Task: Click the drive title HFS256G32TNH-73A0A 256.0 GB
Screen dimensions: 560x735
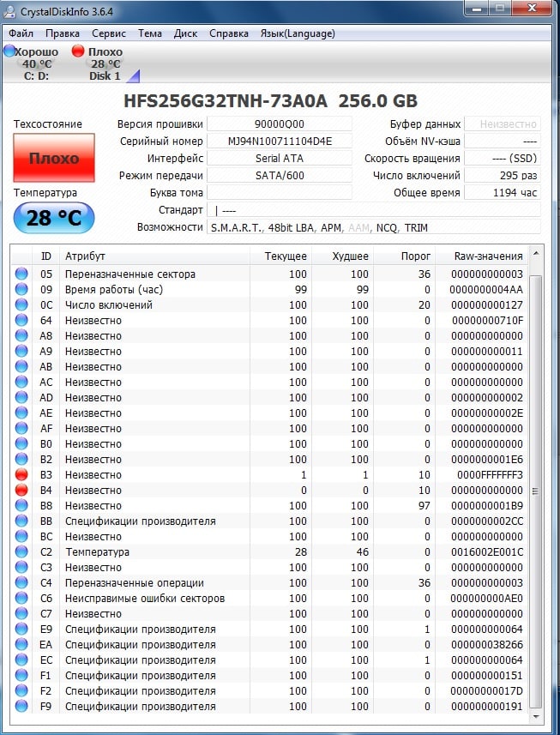Action: point(270,101)
